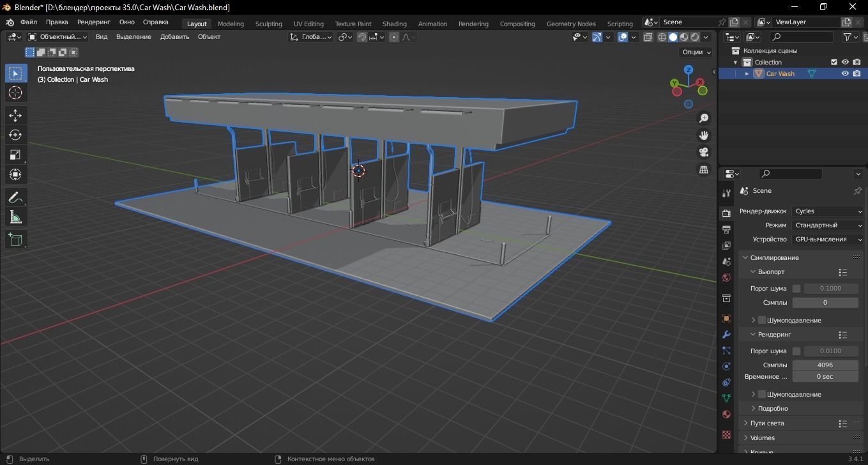This screenshot has width=868, height=465.
Task: Open the Output properties tab
Action: (726, 229)
